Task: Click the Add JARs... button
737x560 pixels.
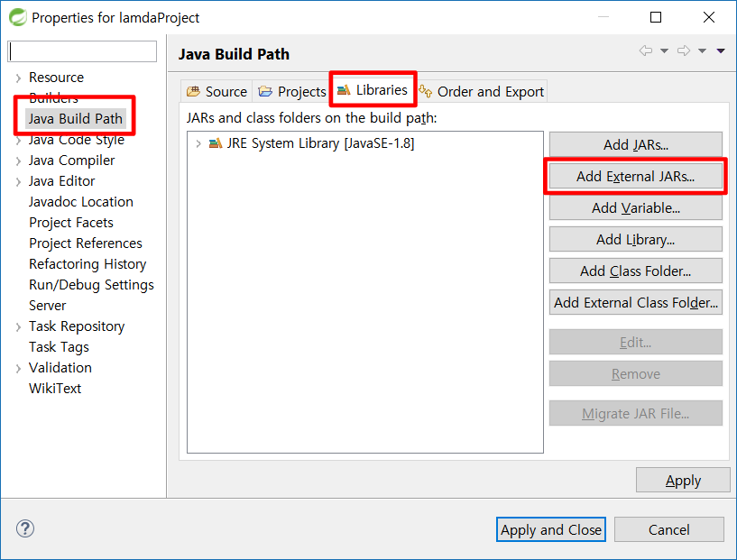Action: point(635,144)
